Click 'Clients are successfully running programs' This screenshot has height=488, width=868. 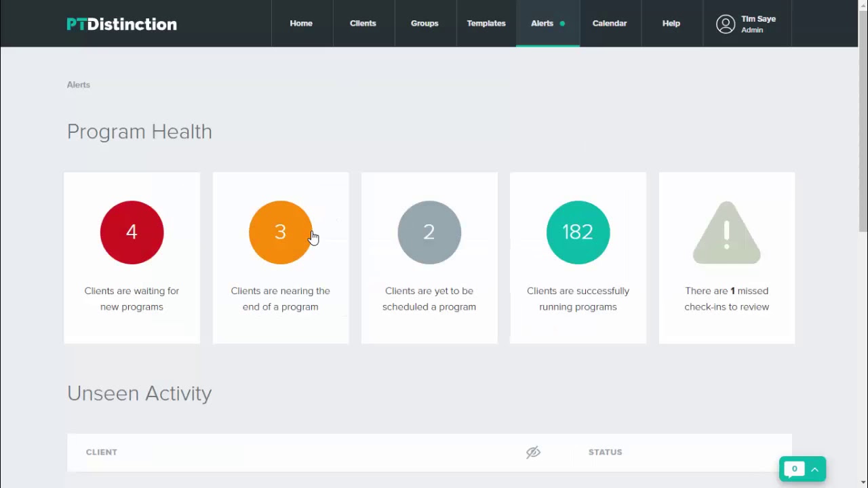click(578, 299)
